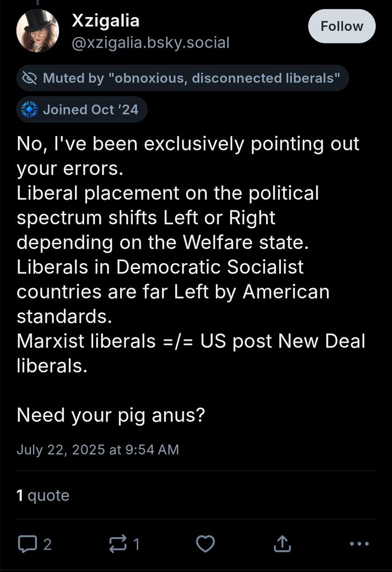Select the muted eye-slash icon
Image resolution: width=392 pixels, height=572 pixels.
(30, 78)
